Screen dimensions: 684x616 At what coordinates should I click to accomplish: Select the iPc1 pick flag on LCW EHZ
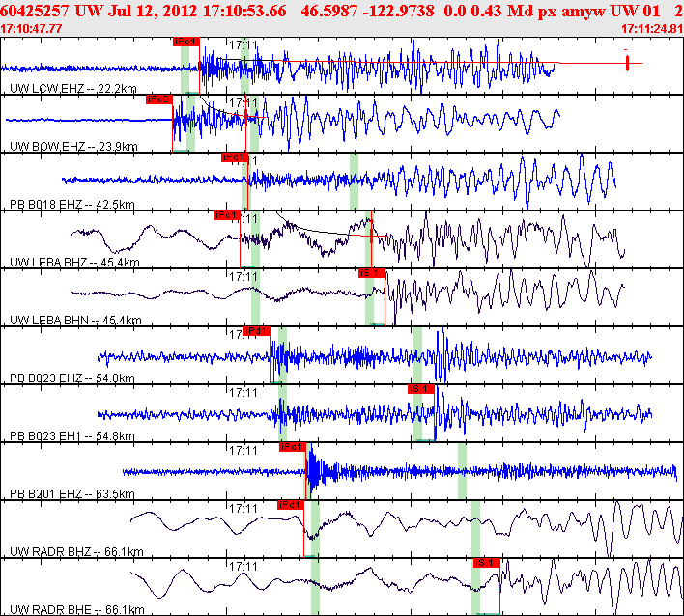[x=186, y=42]
